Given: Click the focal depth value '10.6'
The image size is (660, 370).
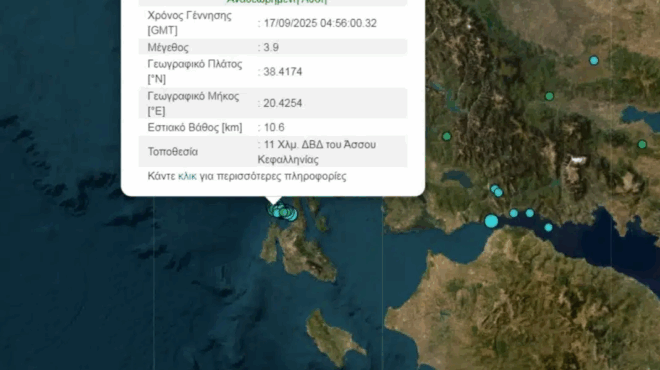Looking at the screenshot, I should click(x=274, y=127).
